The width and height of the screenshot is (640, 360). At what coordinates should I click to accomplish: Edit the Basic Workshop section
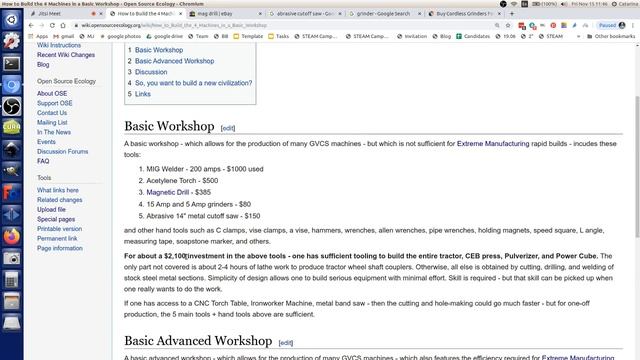[228, 128]
